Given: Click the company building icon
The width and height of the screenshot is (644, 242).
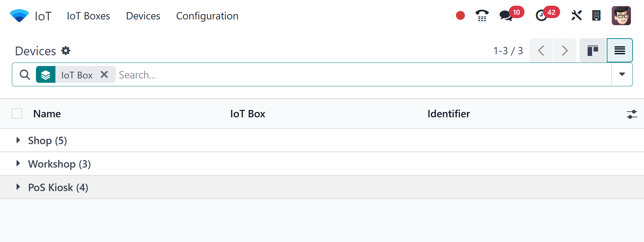Looking at the screenshot, I should (x=596, y=16).
